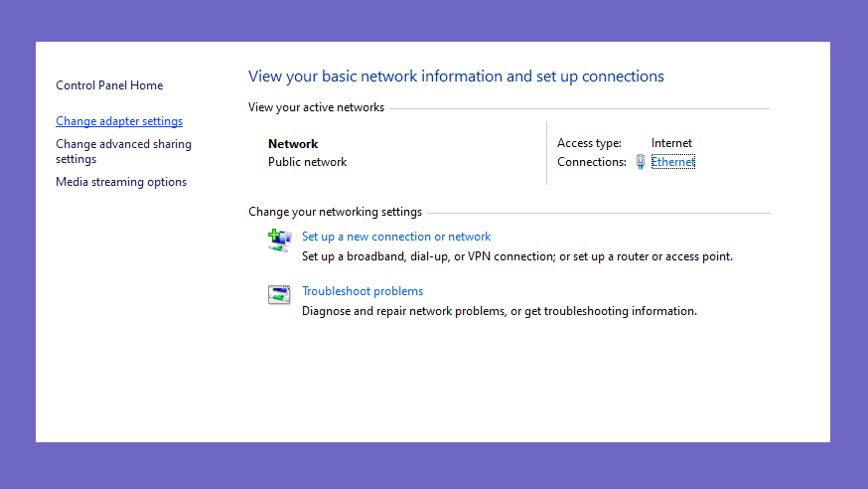Open the Ethernet connection status link
Image resolution: width=868 pixels, height=489 pixels.
[x=672, y=162]
